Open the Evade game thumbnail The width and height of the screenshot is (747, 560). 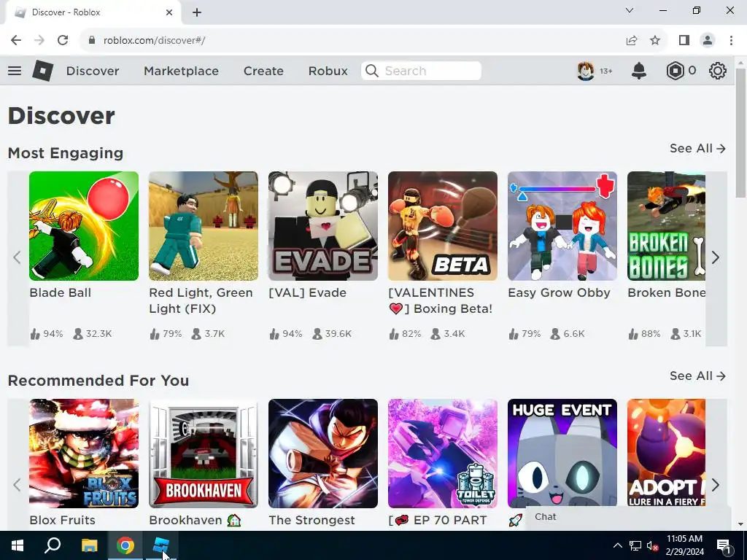coord(323,226)
